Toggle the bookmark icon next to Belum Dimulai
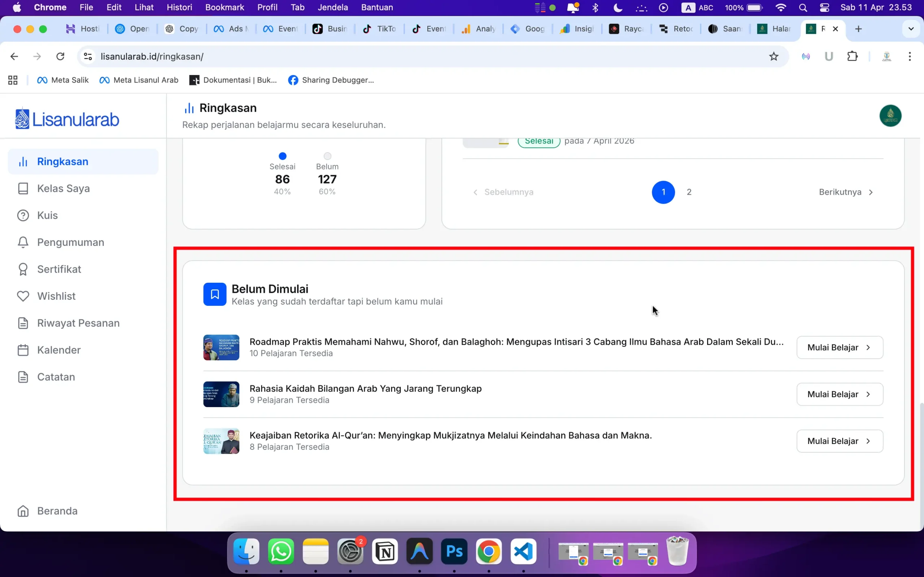The height and width of the screenshot is (577, 924). click(x=215, y=294)
